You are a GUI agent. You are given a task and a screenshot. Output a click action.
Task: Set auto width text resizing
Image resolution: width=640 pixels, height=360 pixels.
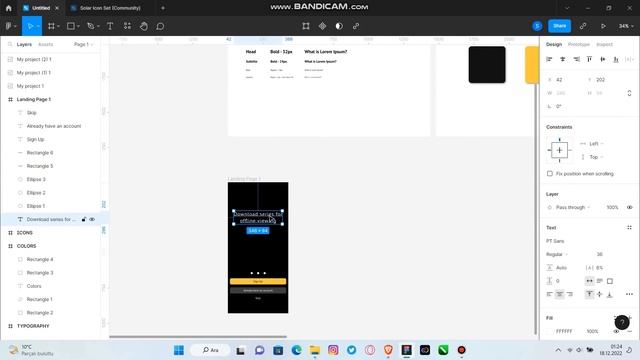pos(589,281)
